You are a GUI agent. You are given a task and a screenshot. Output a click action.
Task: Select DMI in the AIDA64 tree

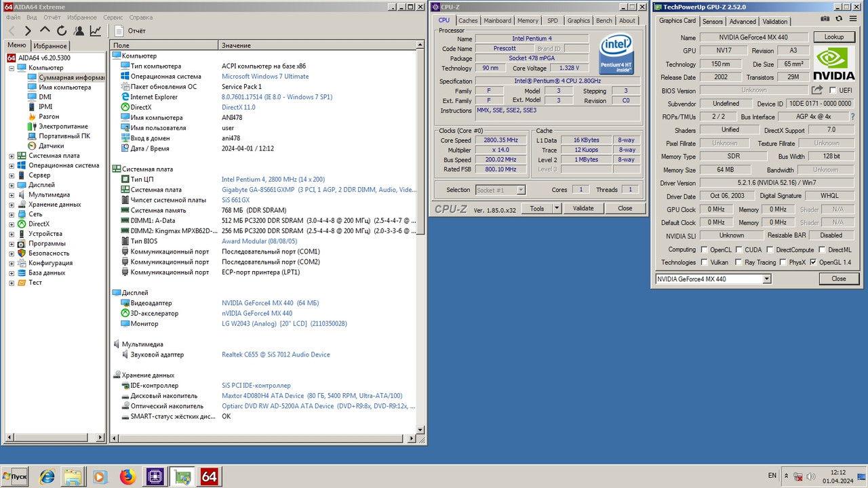tap(45, 97)
